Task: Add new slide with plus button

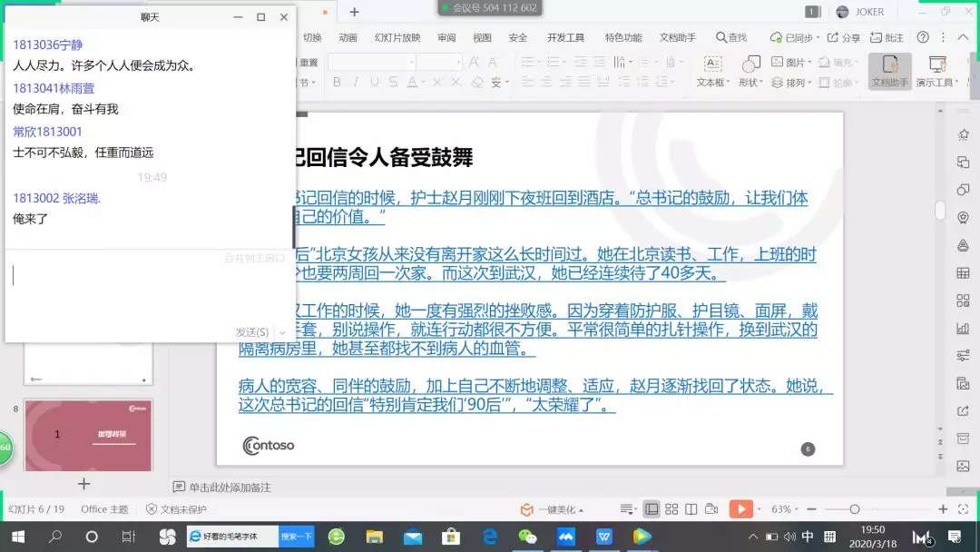Action: (x=83, y=484)
